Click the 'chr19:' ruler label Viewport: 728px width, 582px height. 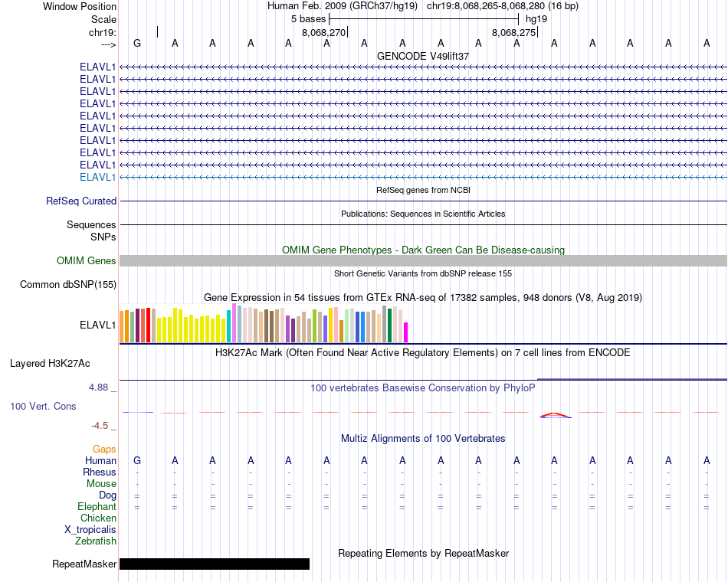click(103, 32)
